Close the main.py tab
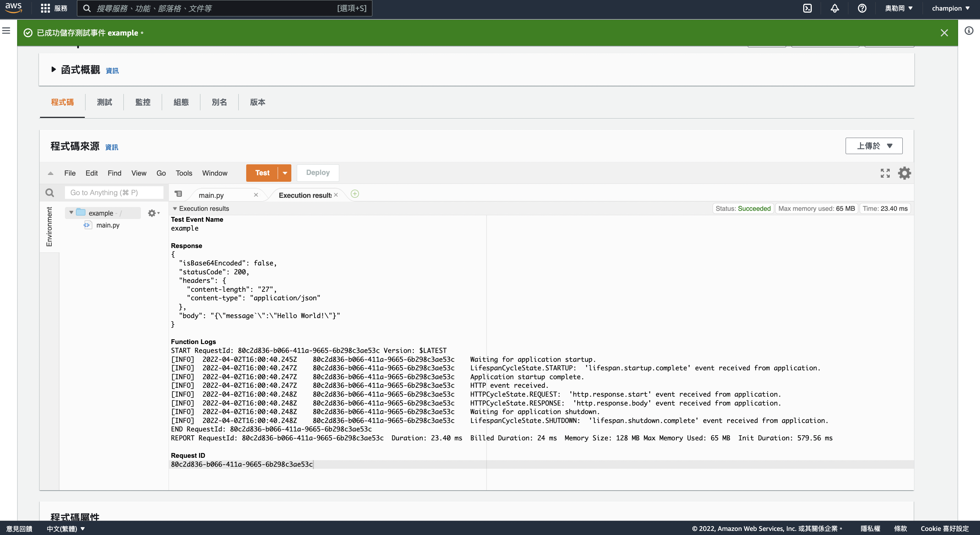 point(256,195)
